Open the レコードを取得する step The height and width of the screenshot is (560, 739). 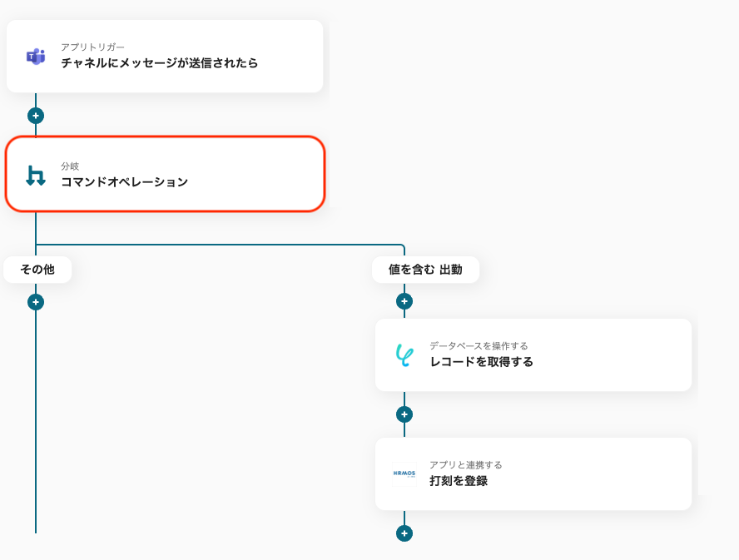click(533, 355)
